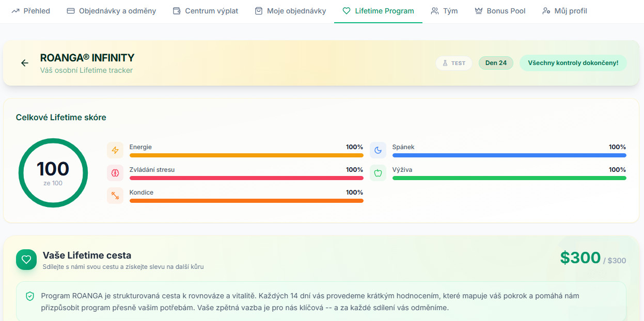644x321 pixels.
Task: Click the TEST badge button
Action: tap(454, 63)
